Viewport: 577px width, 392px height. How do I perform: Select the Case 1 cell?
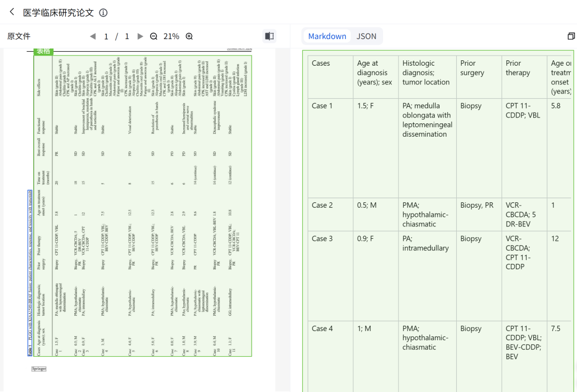(331, 148)
